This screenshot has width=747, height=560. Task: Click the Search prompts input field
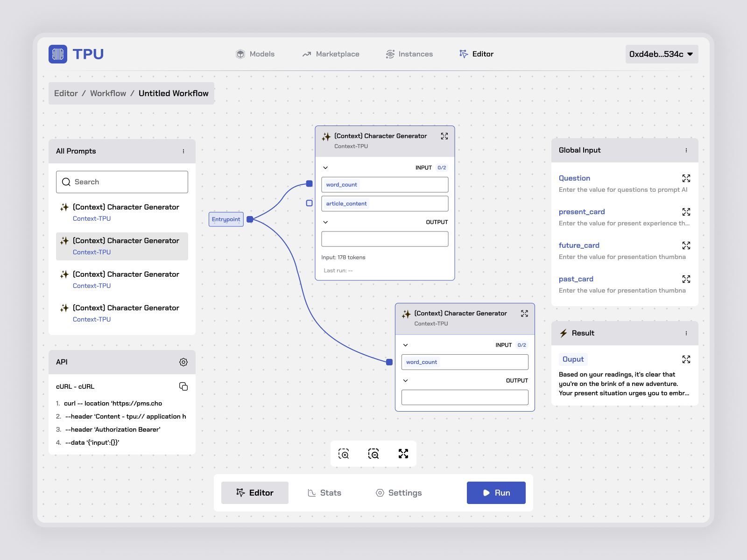pos(122,182)
